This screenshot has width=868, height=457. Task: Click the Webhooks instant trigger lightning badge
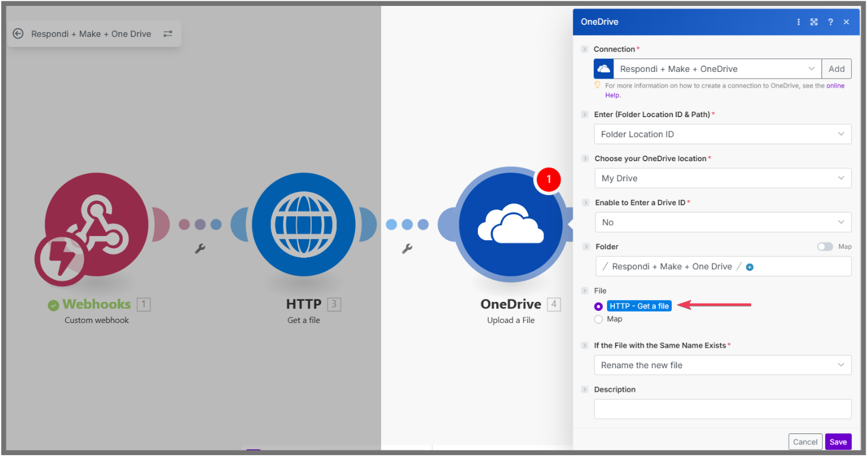pos(60,260)
